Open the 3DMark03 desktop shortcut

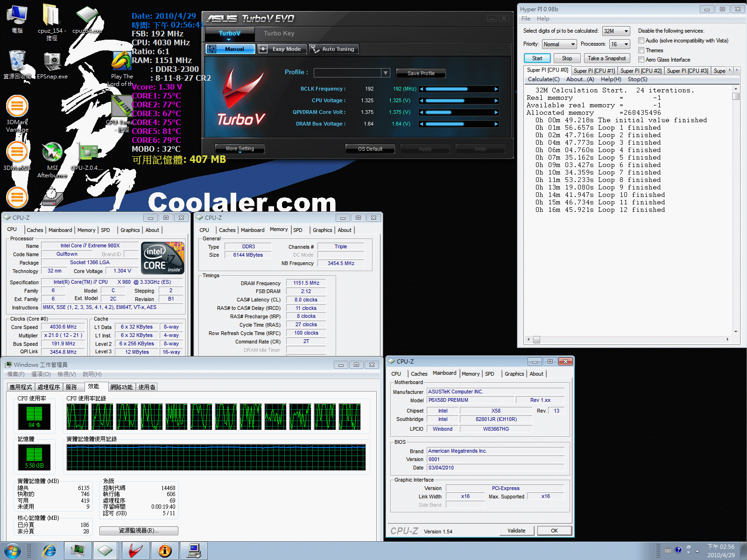(17, 155)
